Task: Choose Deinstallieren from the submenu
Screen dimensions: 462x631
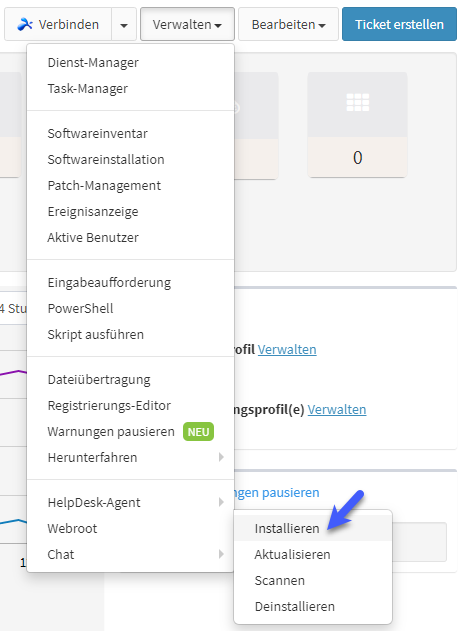Action: (x=295, y=606)
